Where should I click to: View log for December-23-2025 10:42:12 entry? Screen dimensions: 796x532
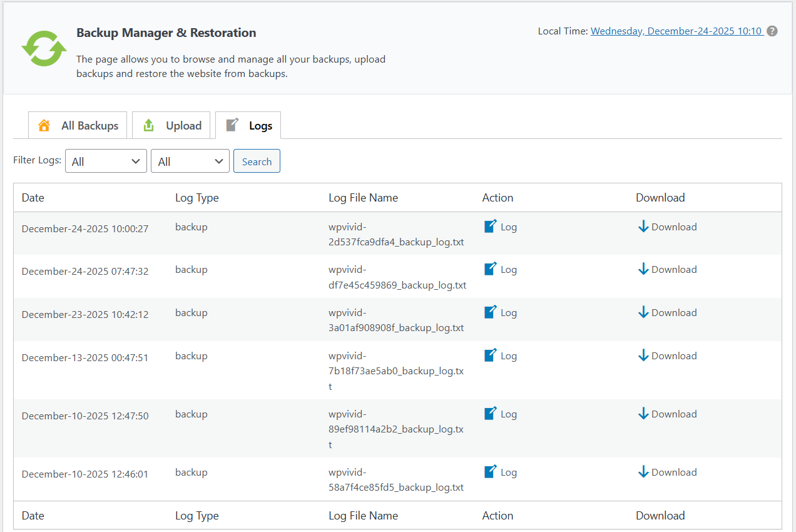500,312
